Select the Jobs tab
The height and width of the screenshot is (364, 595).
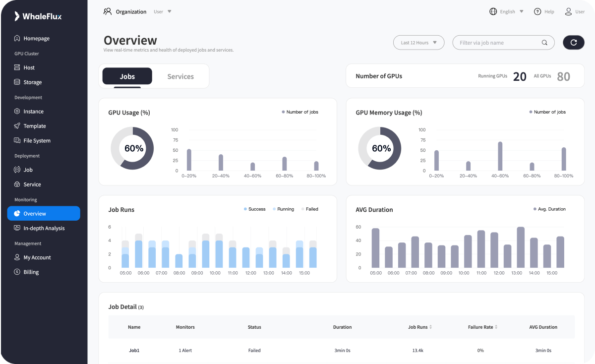[x=127, y=76]
